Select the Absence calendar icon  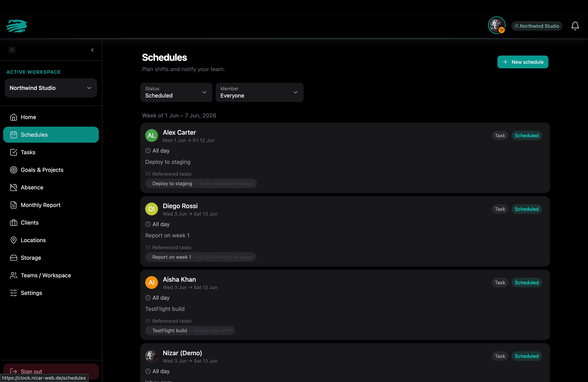(x=14, y=188)
